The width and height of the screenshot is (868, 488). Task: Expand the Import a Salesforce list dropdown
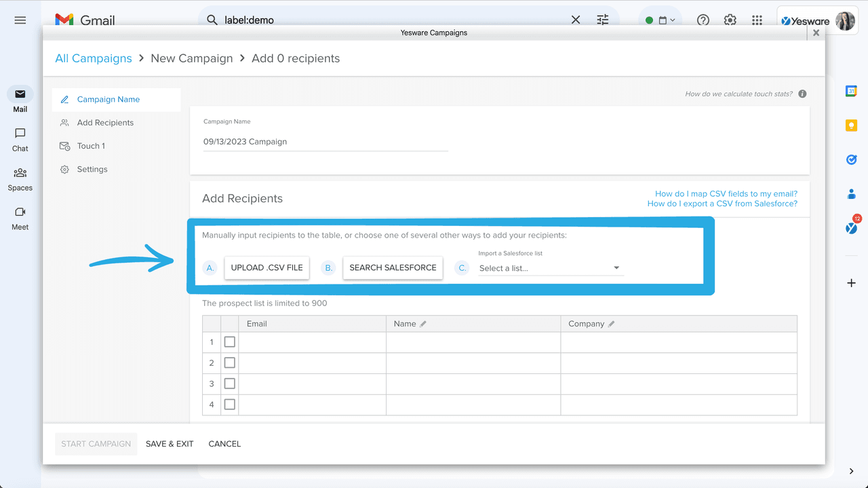pyautogui.click(x=549, y=268)
